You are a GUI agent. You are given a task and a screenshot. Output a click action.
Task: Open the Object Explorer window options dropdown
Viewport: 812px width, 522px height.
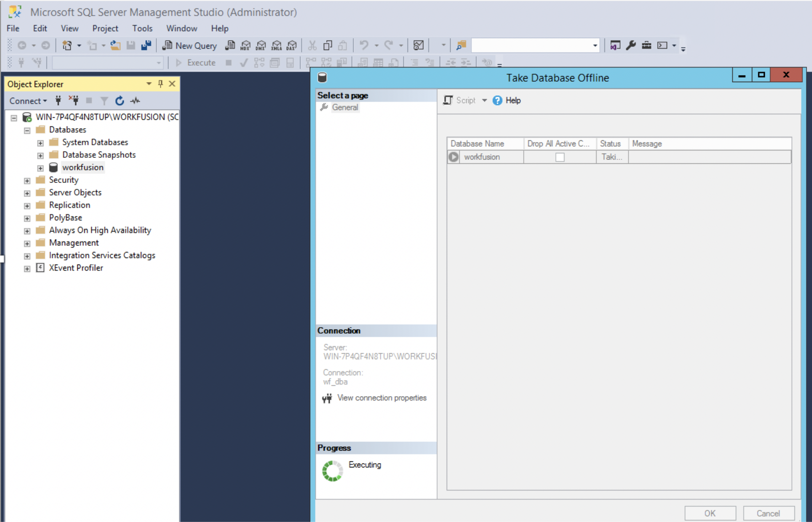pyautogui.click(x=149, y=84)
